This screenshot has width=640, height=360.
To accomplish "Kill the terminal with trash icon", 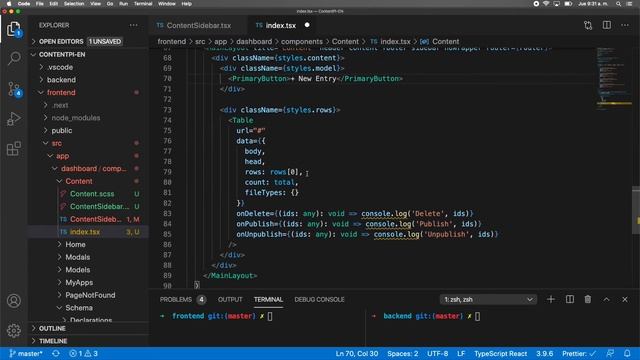I will 588,299.
